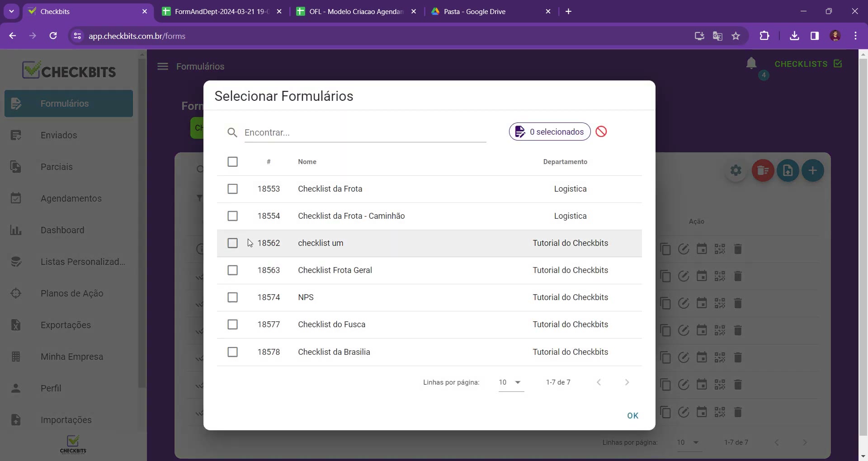Open Exportações in sidebar
The height and width of the screenshot is (461, 868).
point(69,325)
